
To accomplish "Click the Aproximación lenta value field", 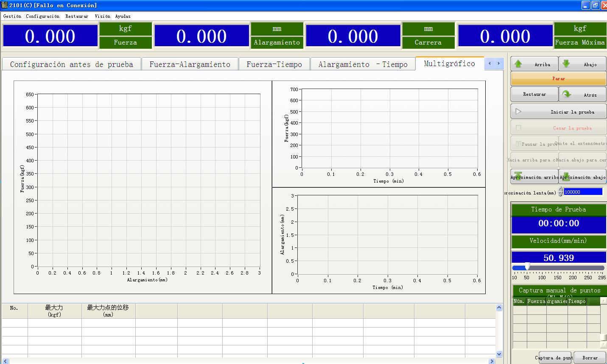I will [x=582, y=192].
